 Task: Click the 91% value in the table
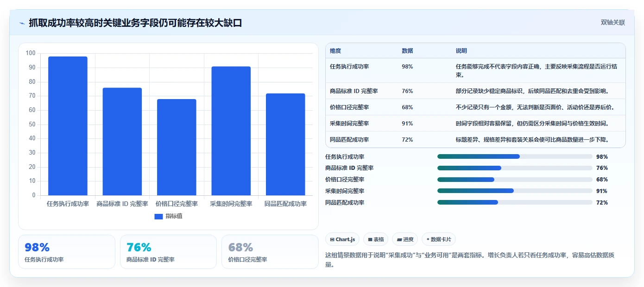pyautogui.click(x=407, y=124)
